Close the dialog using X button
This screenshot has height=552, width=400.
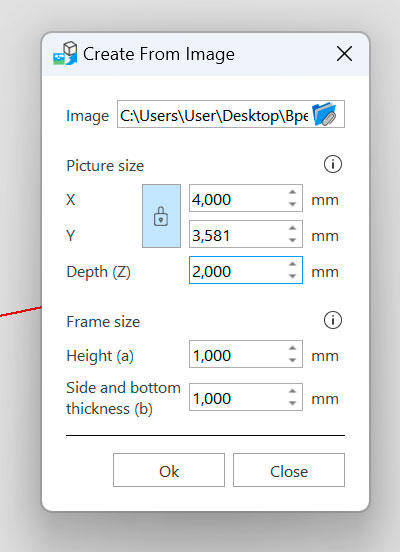[344, 54]
